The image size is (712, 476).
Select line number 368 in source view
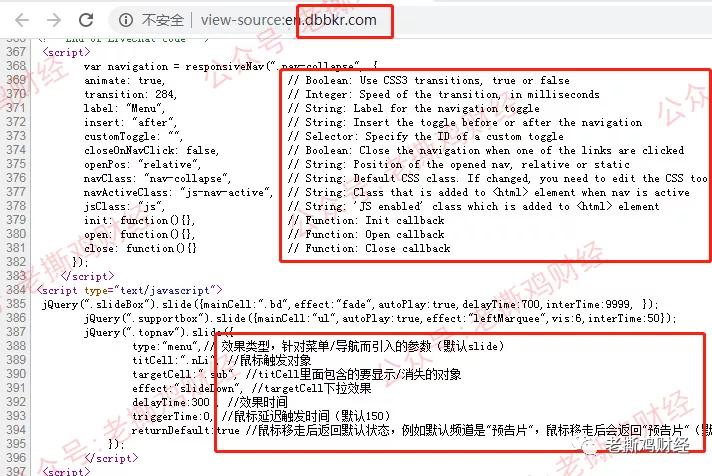coord(16,66)
